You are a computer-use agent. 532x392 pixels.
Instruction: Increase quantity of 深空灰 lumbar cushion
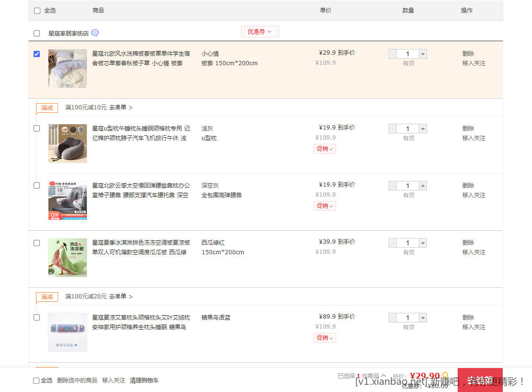coord(423,186)
